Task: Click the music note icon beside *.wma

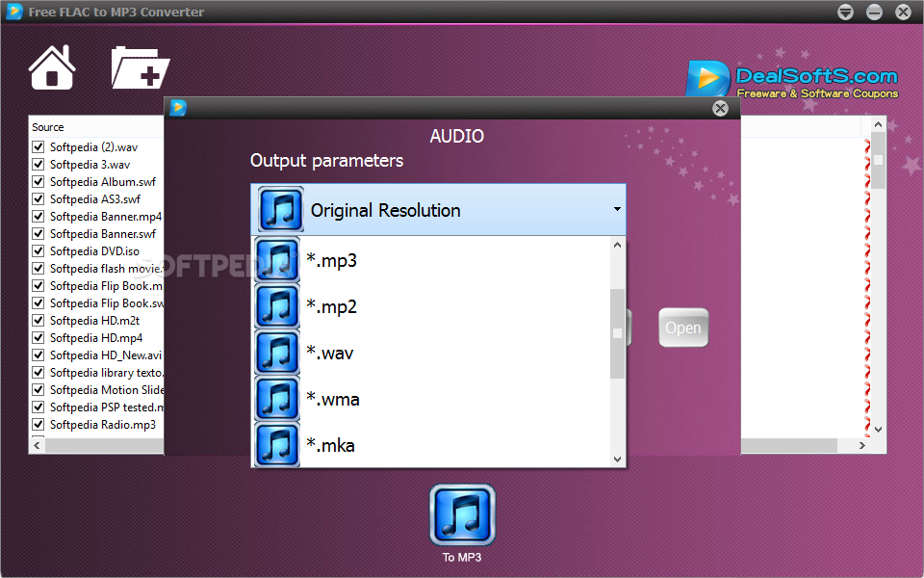Action: click(x=277, y=399)
